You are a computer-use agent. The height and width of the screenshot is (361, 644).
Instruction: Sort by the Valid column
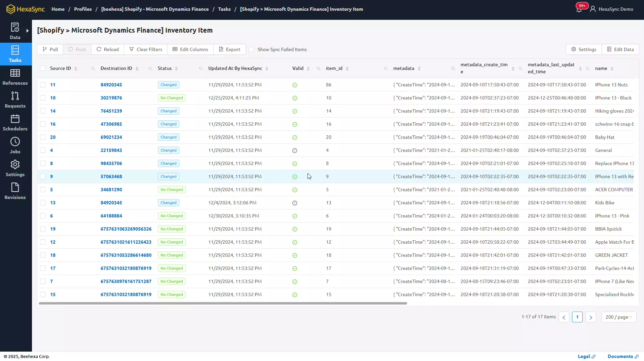pyautogui.click(x=308, y=69)
